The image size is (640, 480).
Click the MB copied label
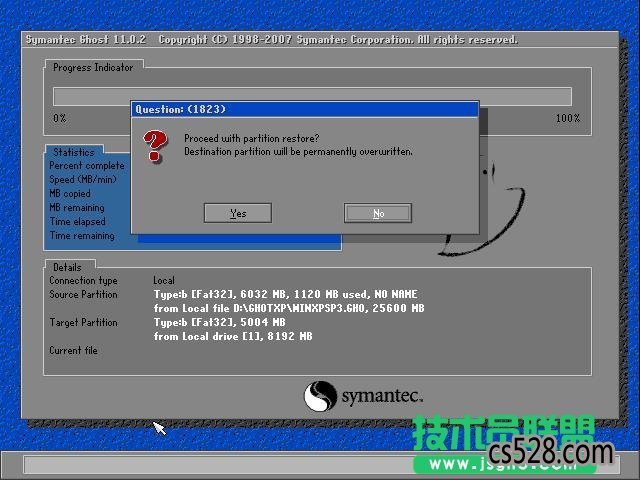[70, 193]
